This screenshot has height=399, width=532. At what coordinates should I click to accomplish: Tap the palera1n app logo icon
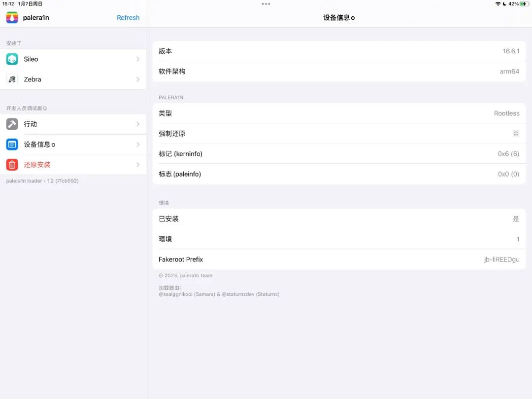pyautogui.click(x=12, y=17)
